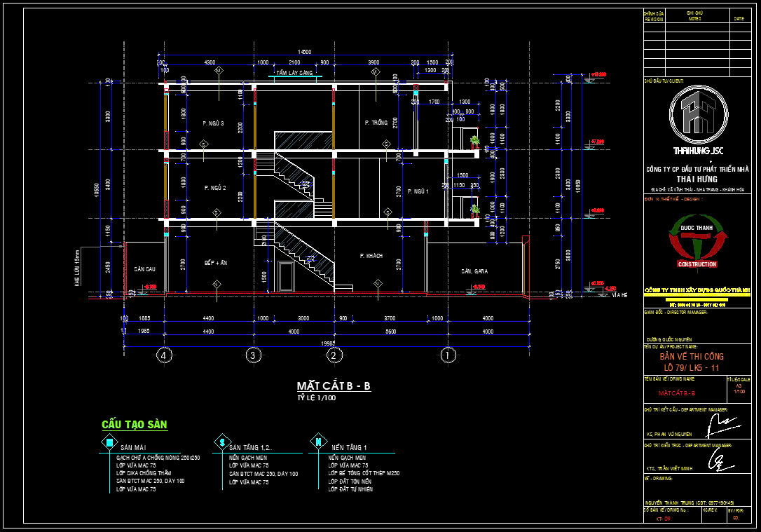Screen dimensions: 761x532
Task: Click the yellow highlighted company name banner
Action: pyautogui.click(x=697, y=289)
